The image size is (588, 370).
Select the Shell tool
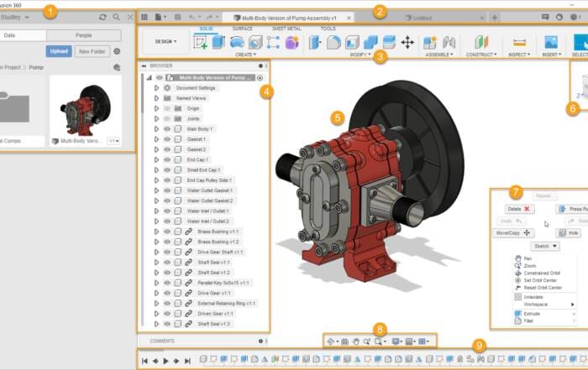coord(352,42)
